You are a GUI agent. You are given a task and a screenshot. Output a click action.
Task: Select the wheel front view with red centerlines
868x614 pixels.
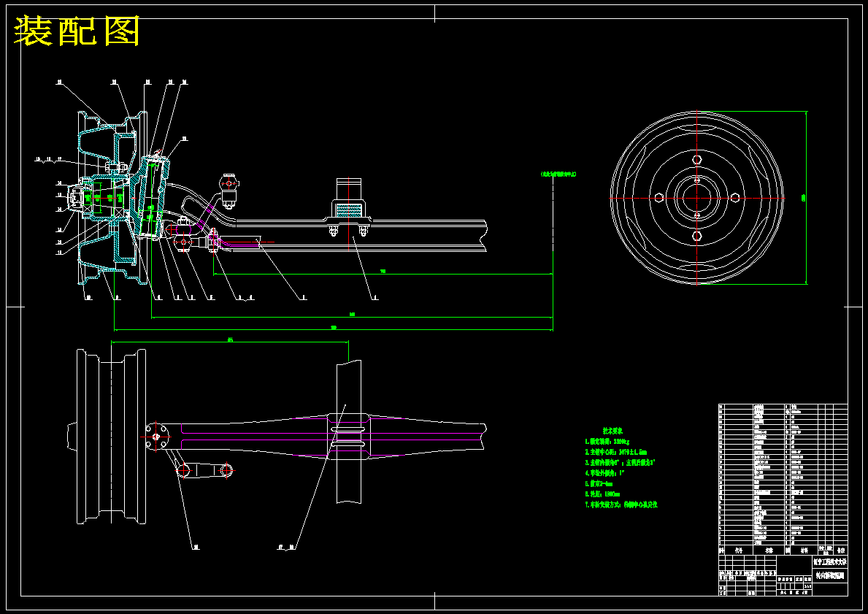pyautogui.click(x=696, y=198)
